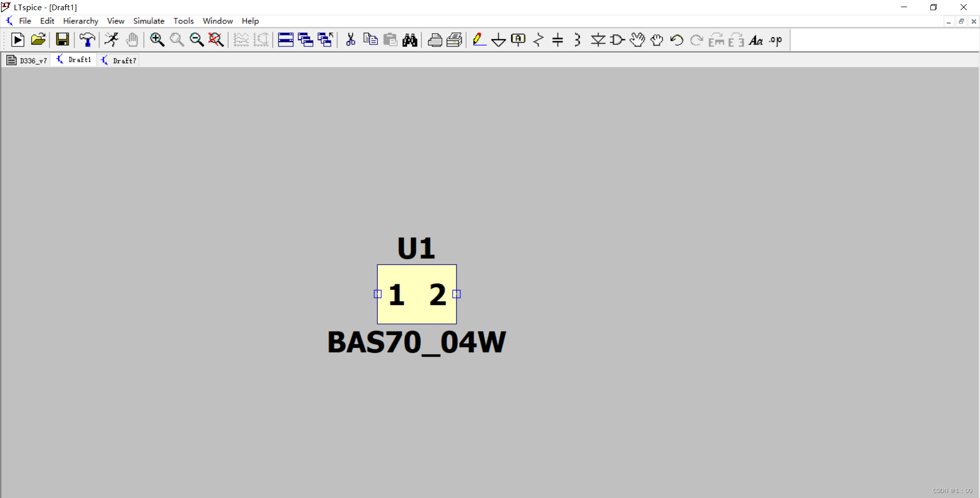Click the Paste clipboard icon
980x498 pixels.
(390, 40)
